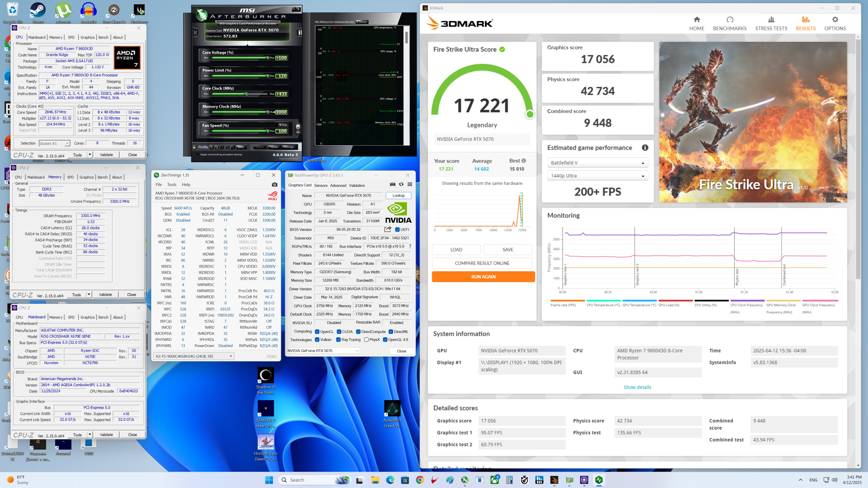Switch to Advanced tab in GPU-Z
The width and height of the screenshot is (868, 488).
pos(338,185)
